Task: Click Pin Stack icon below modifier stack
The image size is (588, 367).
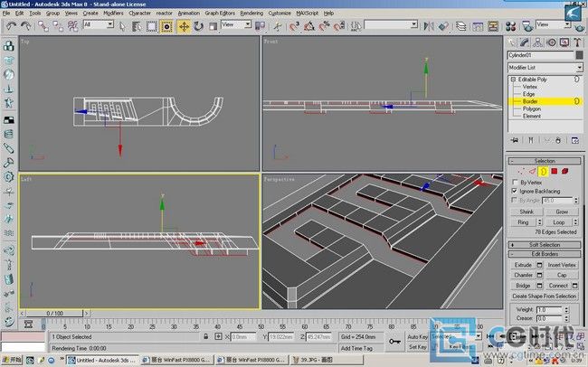Action: click(515, 140)
